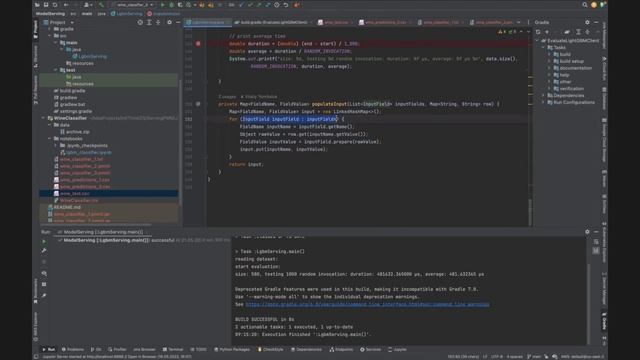Click the Debug bug icon in top toolbar

pos(171,5)
